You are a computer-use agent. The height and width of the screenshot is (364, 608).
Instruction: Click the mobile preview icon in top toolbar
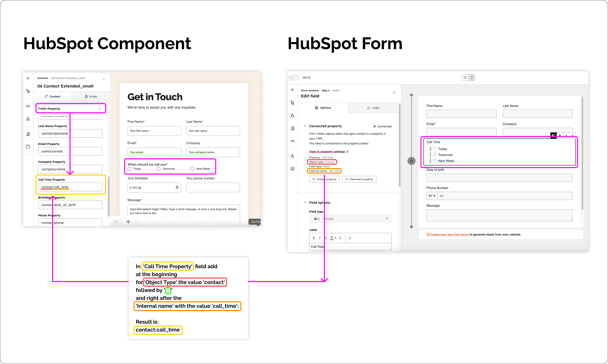pyautogui.click(x=471, y=78)
